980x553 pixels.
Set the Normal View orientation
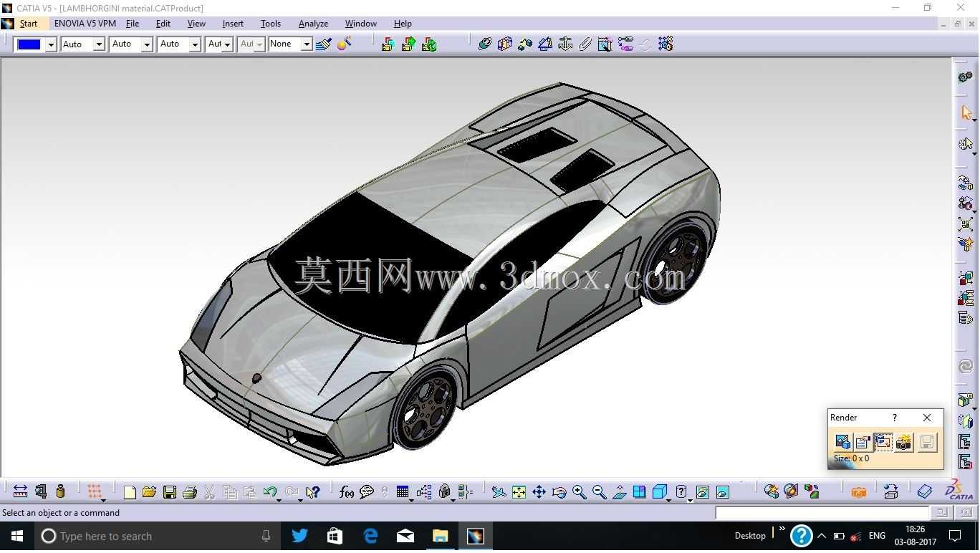(620, 492)
